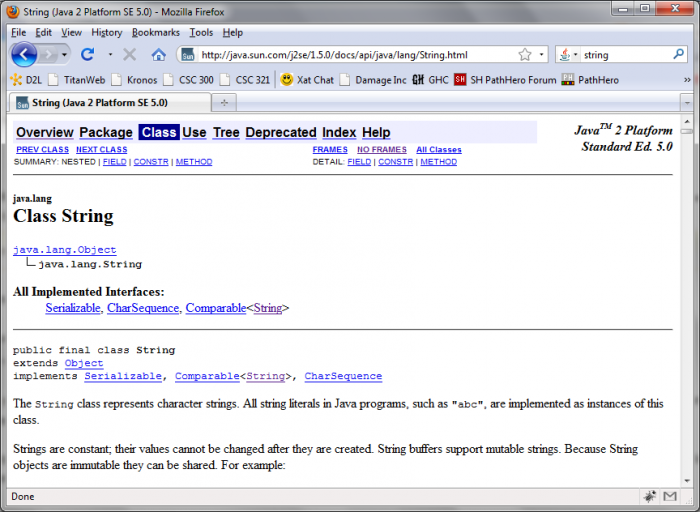Bookmark this page with the star icon
Image resolution: width=700 pixels, height=512 pixels.
pos(525,54)
